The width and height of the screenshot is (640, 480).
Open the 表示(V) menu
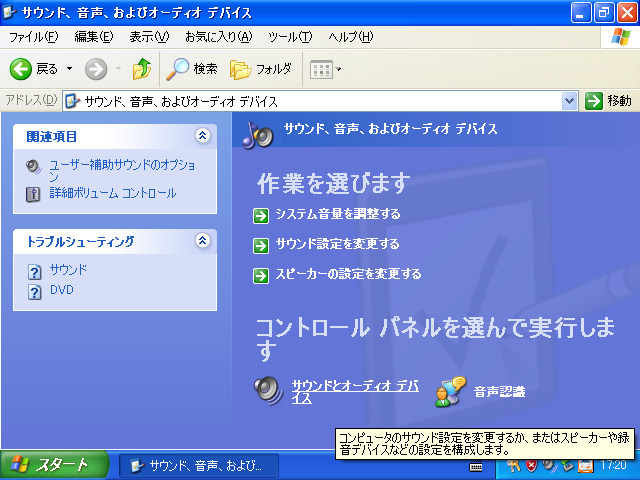[x=149, y=37]
